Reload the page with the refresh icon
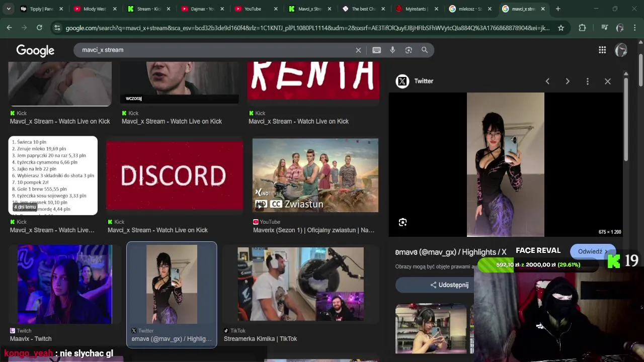 [x=39, y=28]
